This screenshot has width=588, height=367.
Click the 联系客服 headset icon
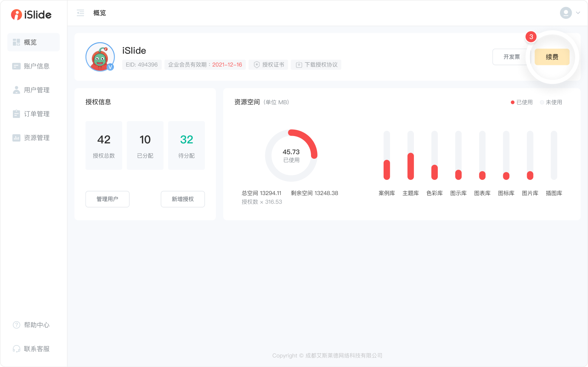click(x=16, y=349)
